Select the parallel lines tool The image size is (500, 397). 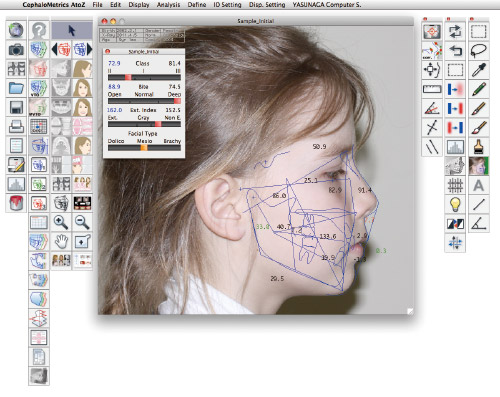click(x=432, y=147)
